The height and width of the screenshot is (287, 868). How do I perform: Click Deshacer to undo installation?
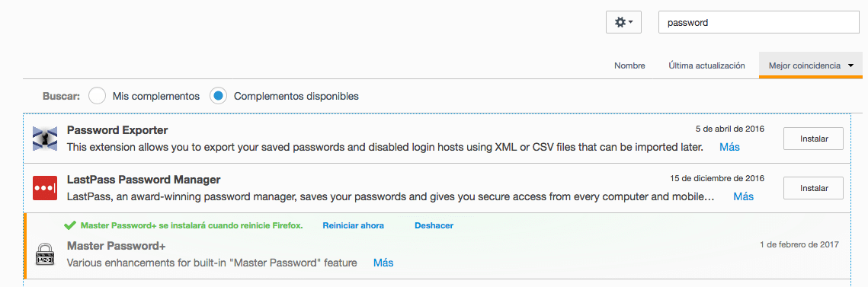[x=434, y=225]
